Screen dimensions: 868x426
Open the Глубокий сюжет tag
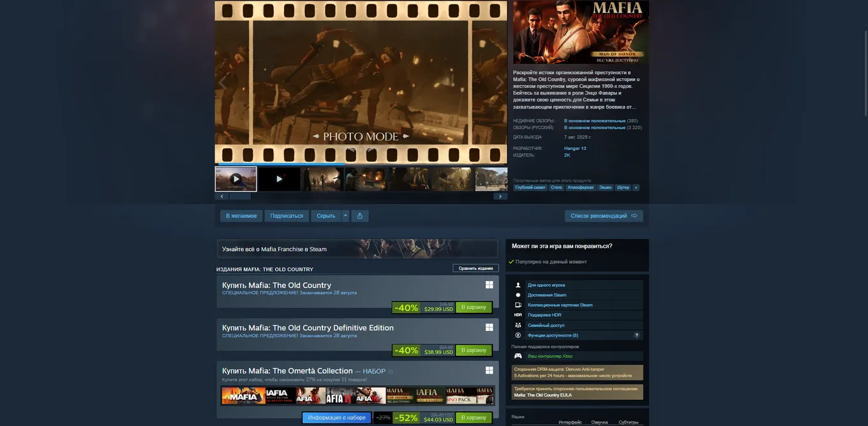(x=530, y=187)
